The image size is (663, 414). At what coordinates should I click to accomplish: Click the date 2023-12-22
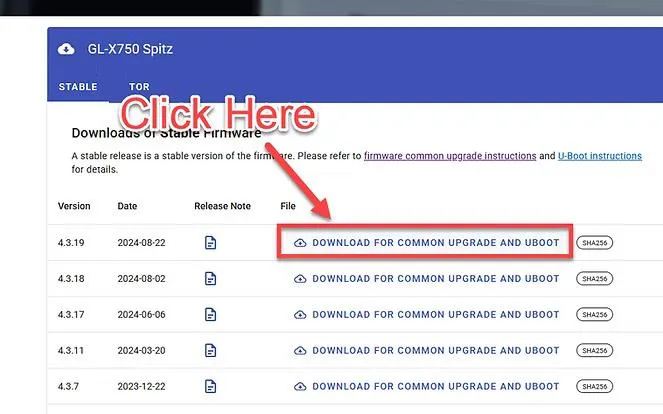coord(141,387)
